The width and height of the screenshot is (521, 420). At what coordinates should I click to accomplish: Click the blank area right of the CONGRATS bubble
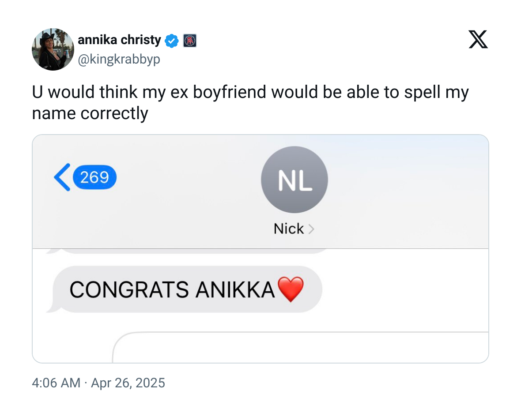402,290
